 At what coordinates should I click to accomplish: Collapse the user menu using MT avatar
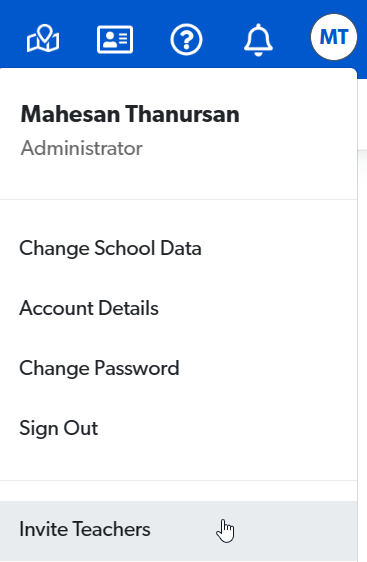click(334, 37)
